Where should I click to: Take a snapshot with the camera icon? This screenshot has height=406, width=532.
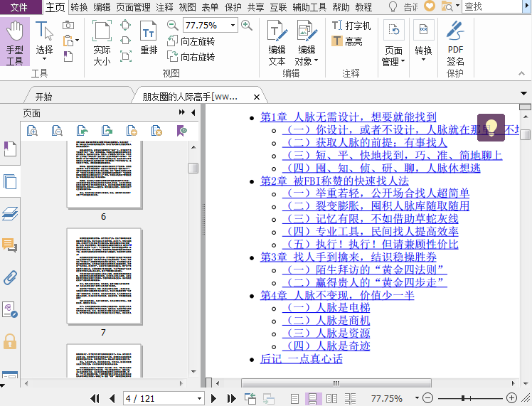[68, 26]
